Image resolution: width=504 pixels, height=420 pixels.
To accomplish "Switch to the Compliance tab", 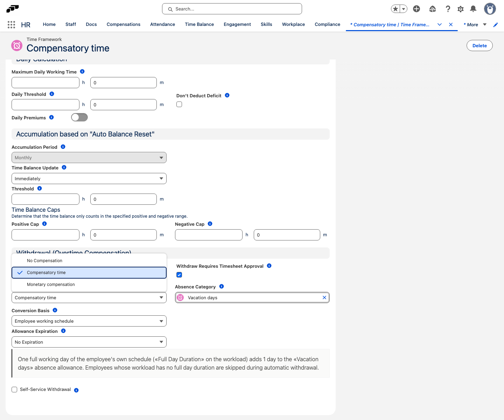I will pyautogui.click(x=328, y=24).
